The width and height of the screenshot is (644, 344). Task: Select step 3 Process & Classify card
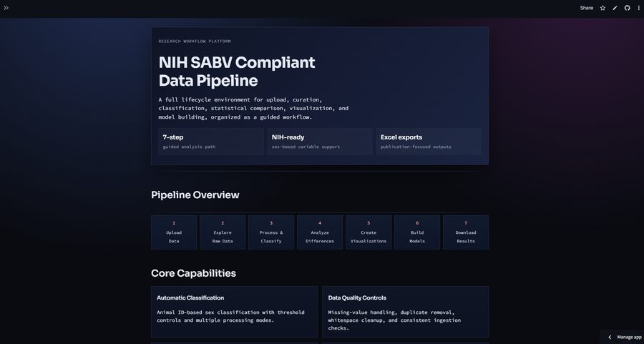pyautogui.click(x=271, y=232)
